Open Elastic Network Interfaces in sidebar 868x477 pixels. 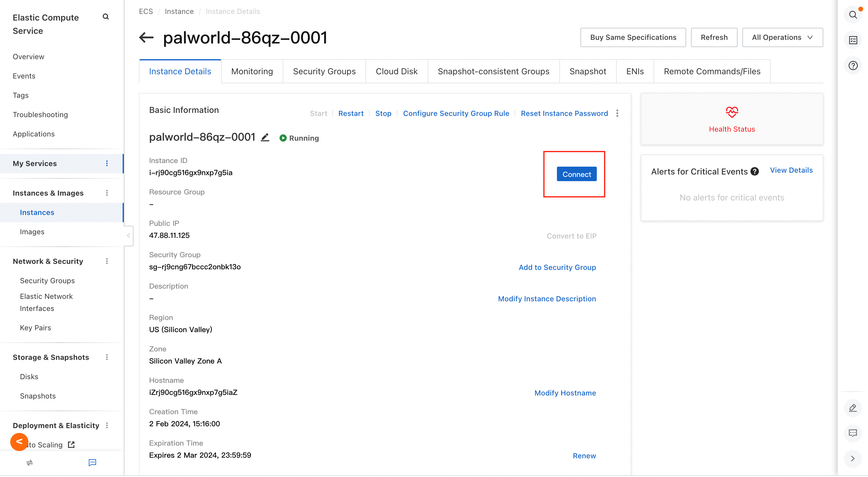pos(46,303)
